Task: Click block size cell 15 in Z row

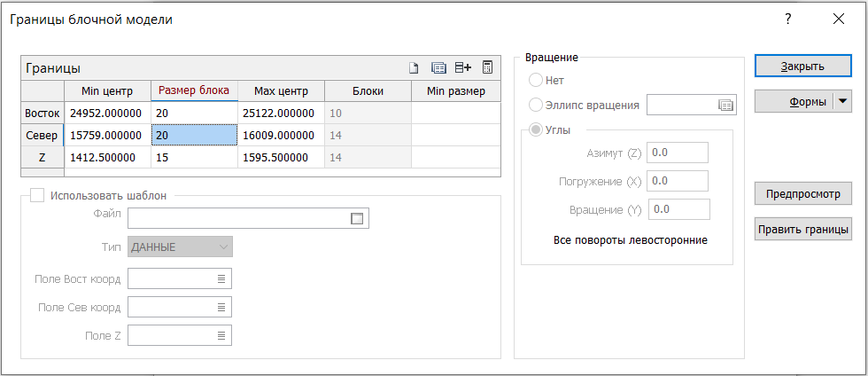Action: pyautogui.click(x=194, y=158)
